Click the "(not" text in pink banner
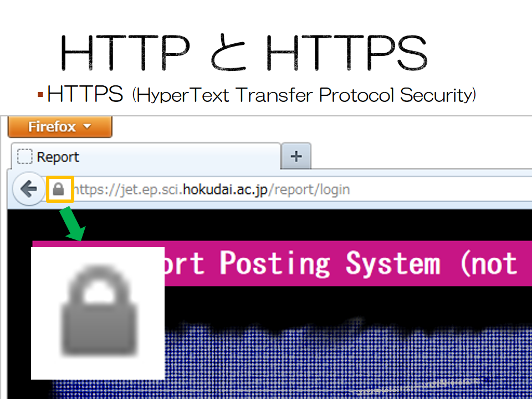 point(489,264)
